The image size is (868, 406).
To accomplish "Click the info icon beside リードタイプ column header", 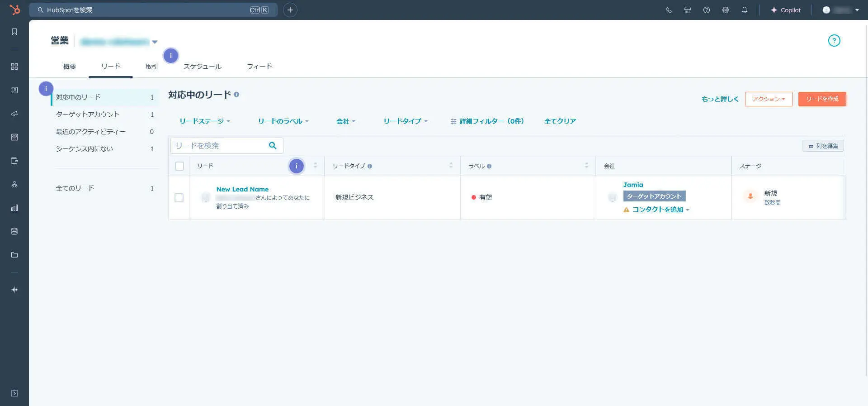I will point(370,166).
